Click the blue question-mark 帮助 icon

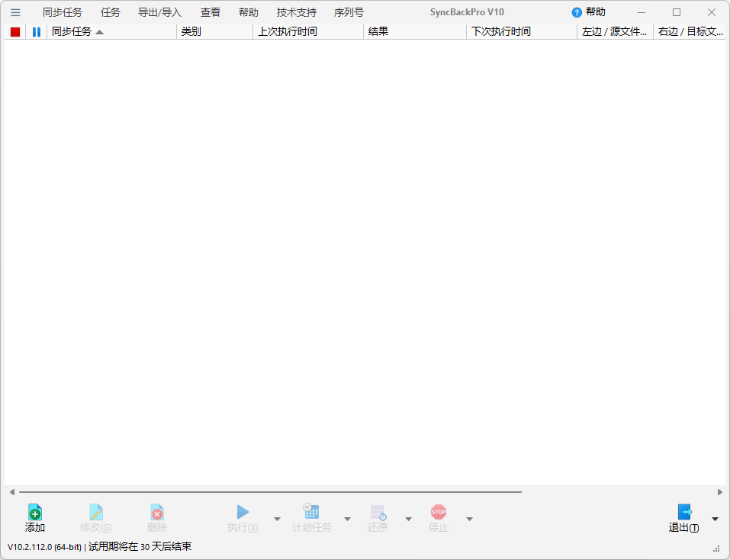pyautogui.click(x=577, y=12)
